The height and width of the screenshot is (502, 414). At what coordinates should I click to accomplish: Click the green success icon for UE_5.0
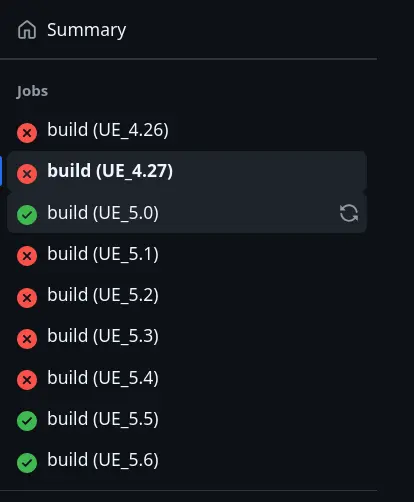coord(27,215)
